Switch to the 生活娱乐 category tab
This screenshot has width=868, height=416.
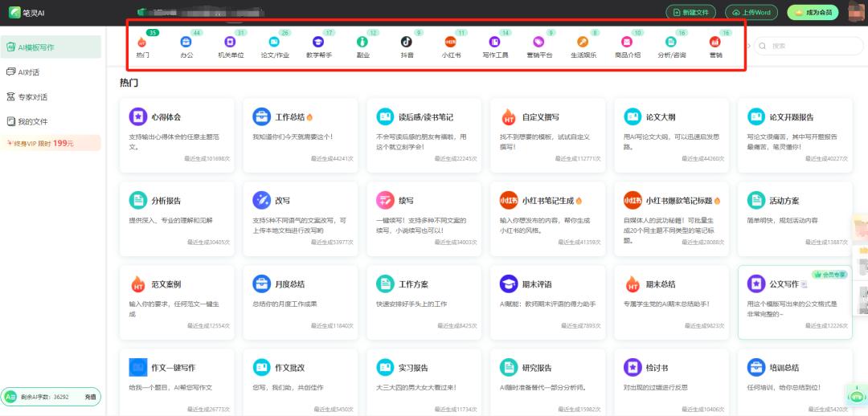coord(583,47)
